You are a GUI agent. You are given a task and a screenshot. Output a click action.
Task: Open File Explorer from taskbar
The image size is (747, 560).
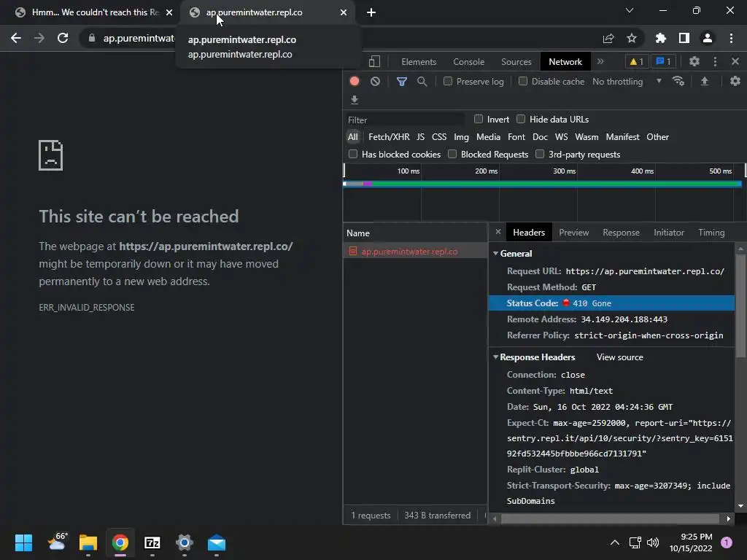[x=88, y=542]
